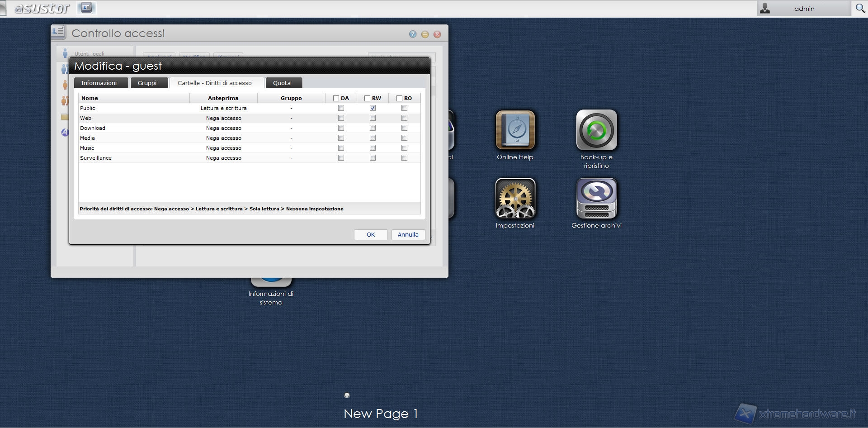This screenshot has height=428, width=868.
Task: Toggle the DA select-all header checkbox
Action: tap(336, 98)
